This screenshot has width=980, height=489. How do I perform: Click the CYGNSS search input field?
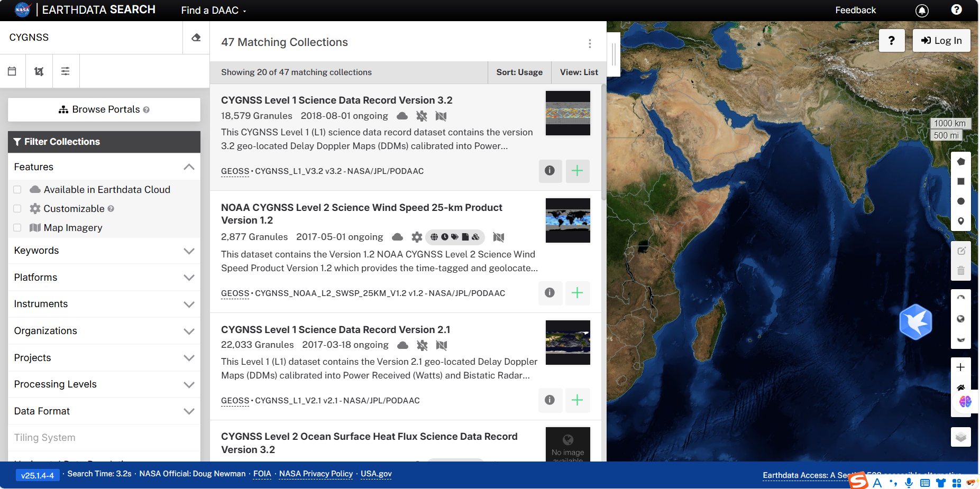point(91,38)
